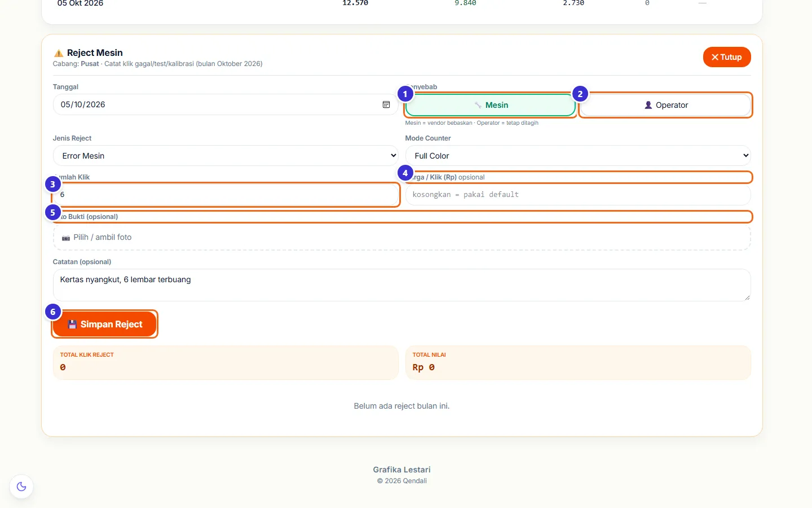Image resolution: width=812 pixels, height=508 pixels.
Task: Focus the Harga / Klik input field
Action: click(578, 195)
